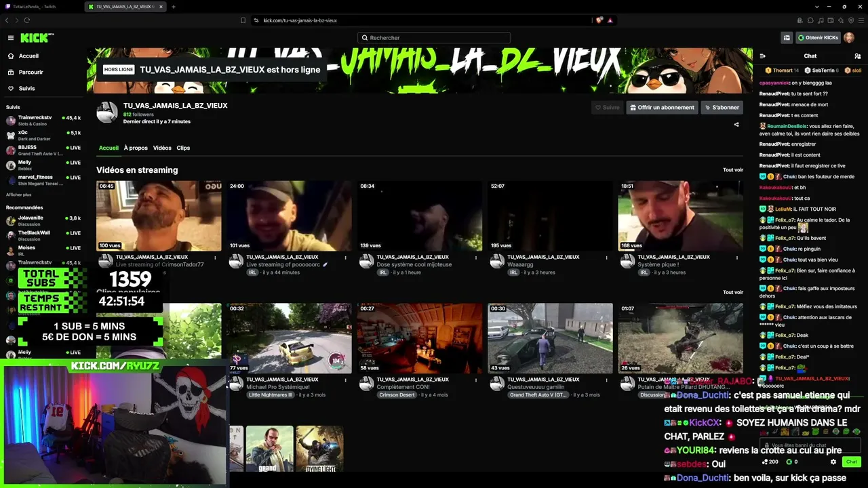The height and width of the screenshot is (488, 868).
Task: Play the 52:07 video with 195 vues
Action: click(550, 216)
